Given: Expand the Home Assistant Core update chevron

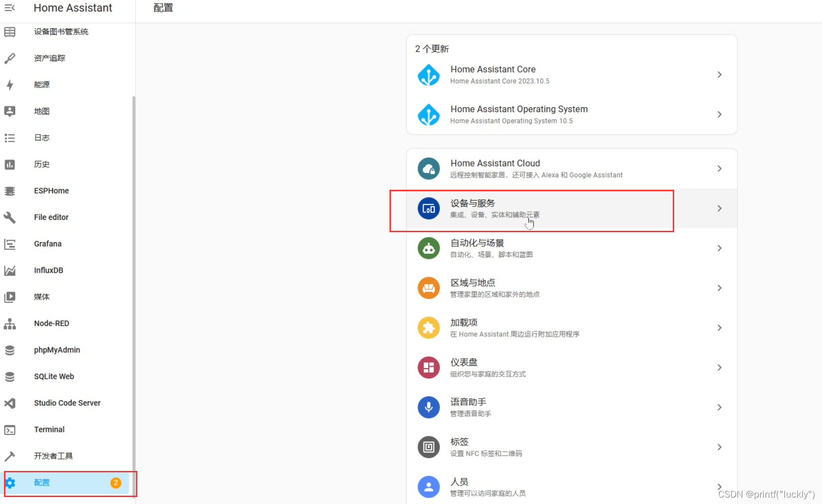Looking at the screenshot, I should click(720, 75).
